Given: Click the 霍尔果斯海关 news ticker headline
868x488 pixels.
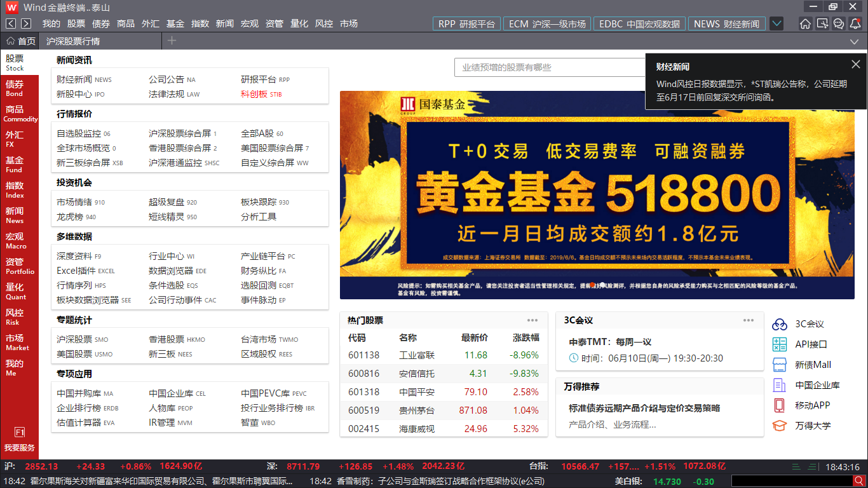Looking at the screenshot, I should 162,482.
